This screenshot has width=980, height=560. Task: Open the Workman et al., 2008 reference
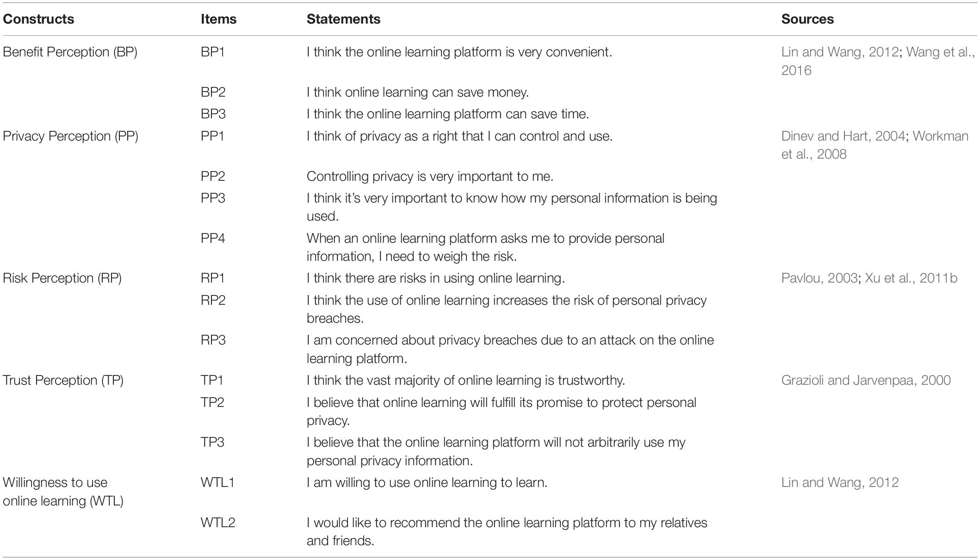875,145
